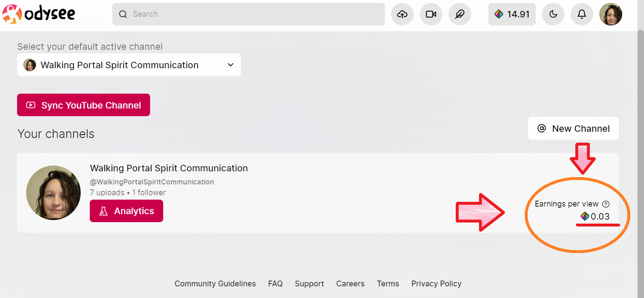Click the Earnings per view help icon

606,204
